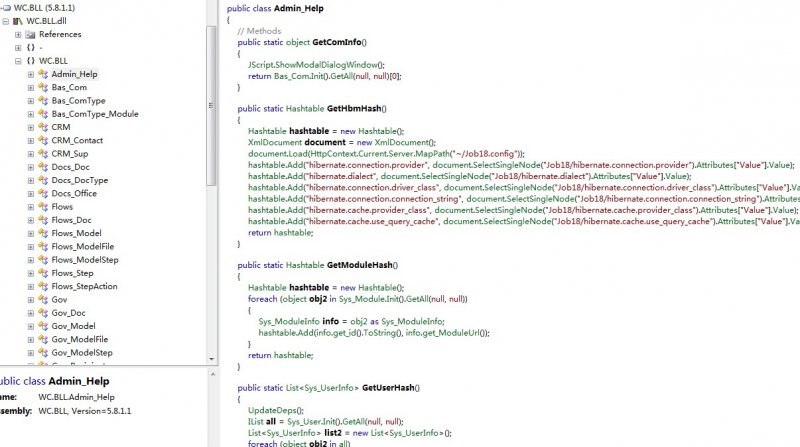Open the GetHbmHash method link
This screenshot has height=447, width=800.
coord(354,109)
